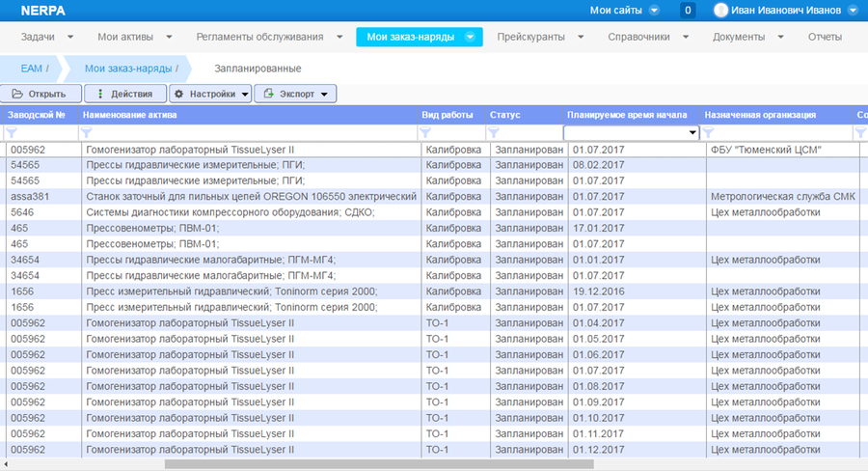Expand the Настройки dropdown button
This screenshot has height=471, width=868.
209,94
